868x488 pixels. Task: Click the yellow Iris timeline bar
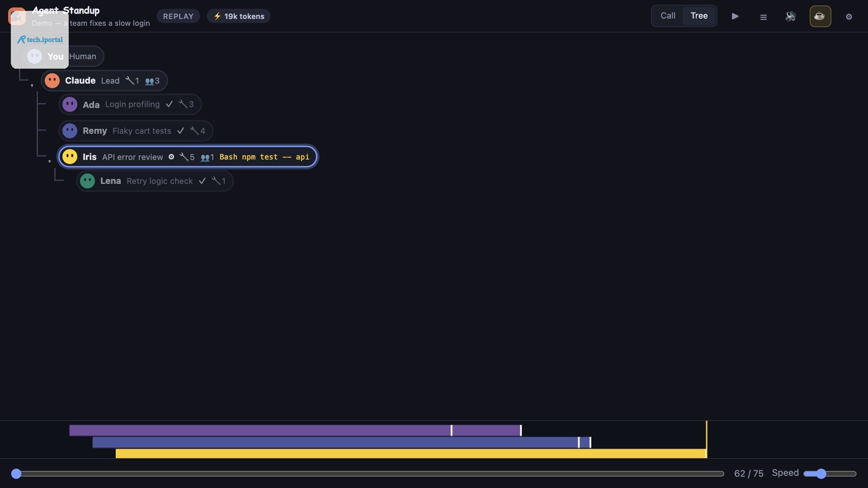pyautogui.click(x=411, y=453)
